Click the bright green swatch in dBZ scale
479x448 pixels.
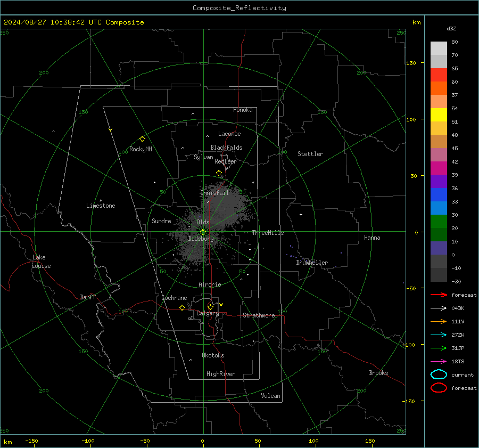[x=439, y=221]
